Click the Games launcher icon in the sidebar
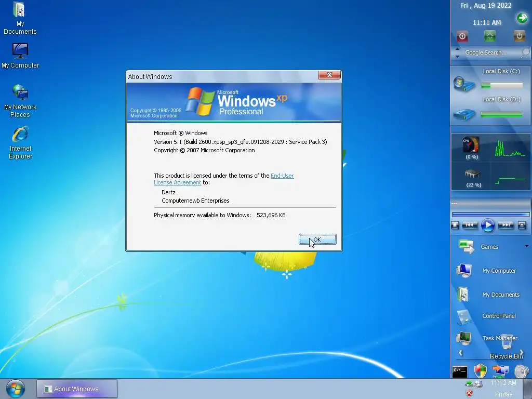 click(466, 247)
